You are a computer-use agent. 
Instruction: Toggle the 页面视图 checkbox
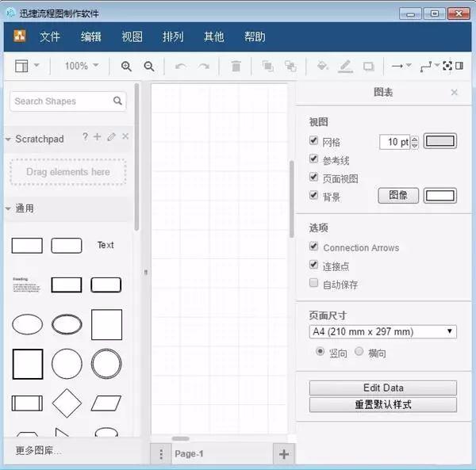313,177
